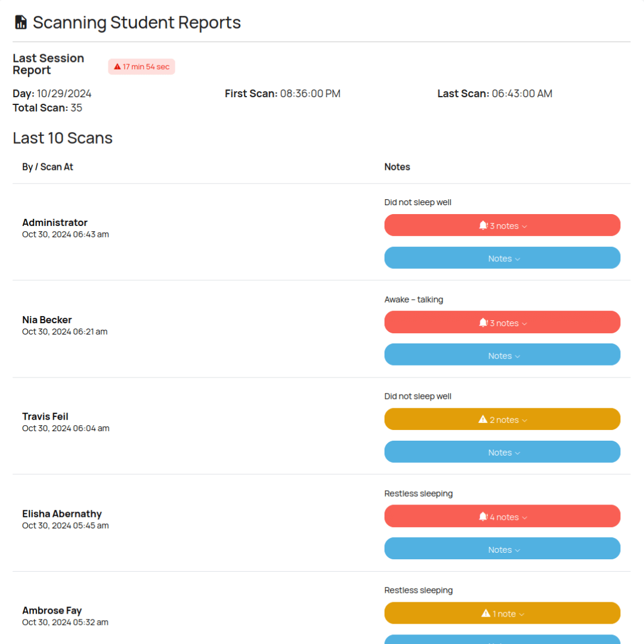The width and height of the screenshot is (644, 644).
Task: Click the Notes column header
Action: [397, 167]
